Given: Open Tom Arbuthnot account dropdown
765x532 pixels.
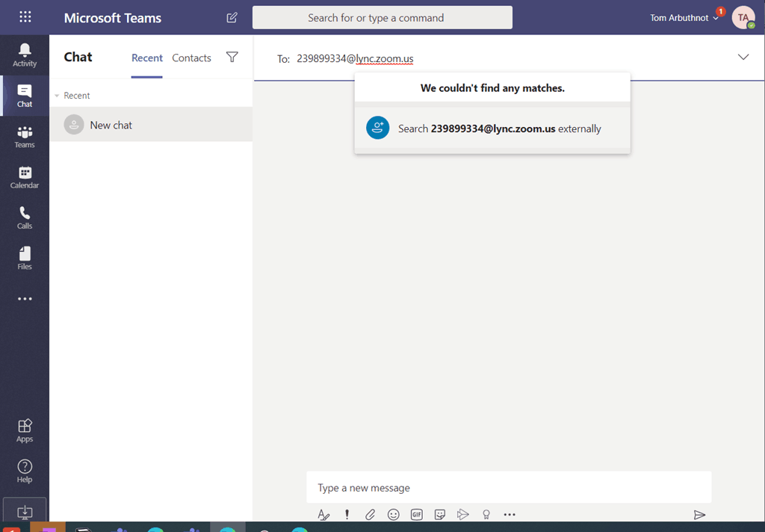Looking at the screenshot, I should pyautogui.click(x=684, y=18).
